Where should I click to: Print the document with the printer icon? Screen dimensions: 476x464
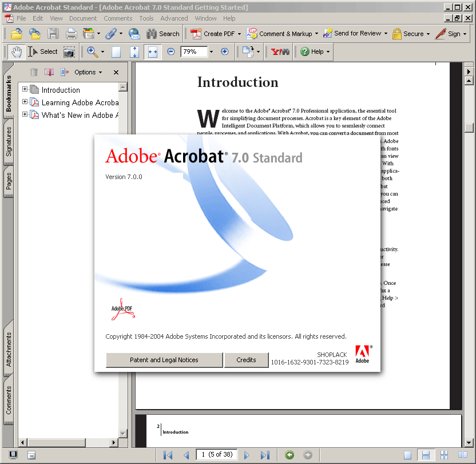click(x=72, y=34)
